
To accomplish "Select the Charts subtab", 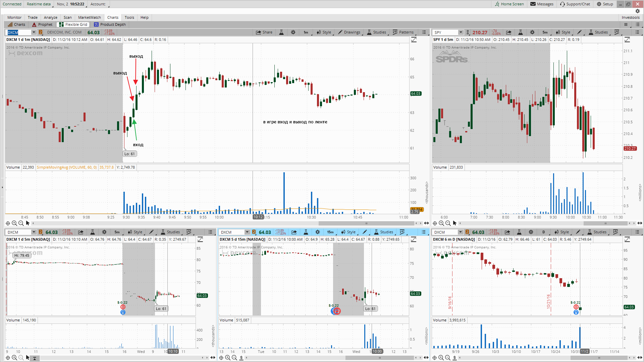I will click(x=17, y=24).
